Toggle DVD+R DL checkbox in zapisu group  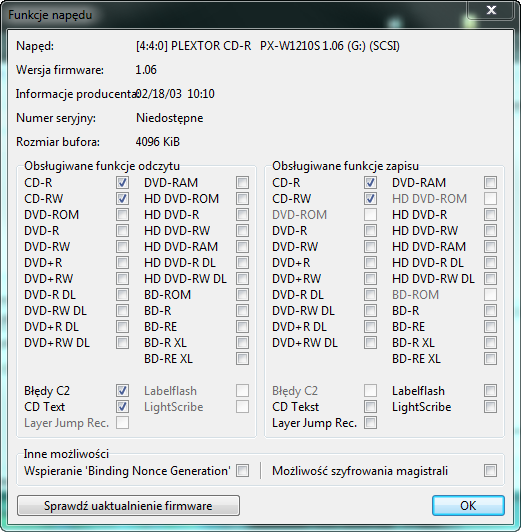point(370,327)
